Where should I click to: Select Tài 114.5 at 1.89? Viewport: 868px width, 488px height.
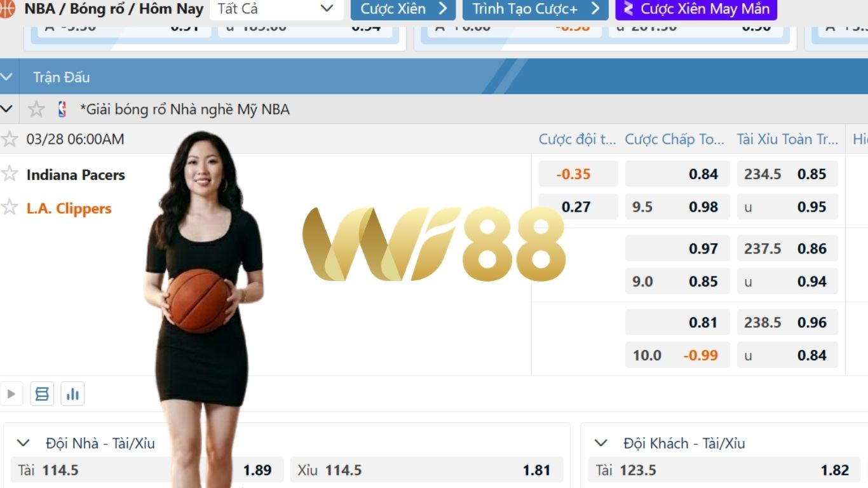147,470
